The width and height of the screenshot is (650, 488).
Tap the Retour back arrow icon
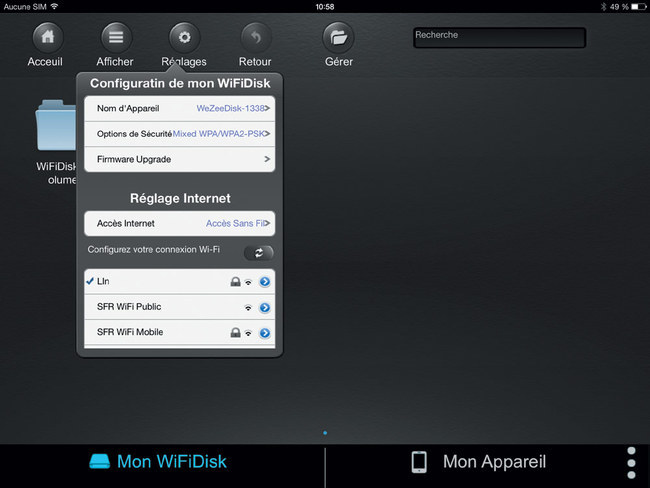click(256, 37)
